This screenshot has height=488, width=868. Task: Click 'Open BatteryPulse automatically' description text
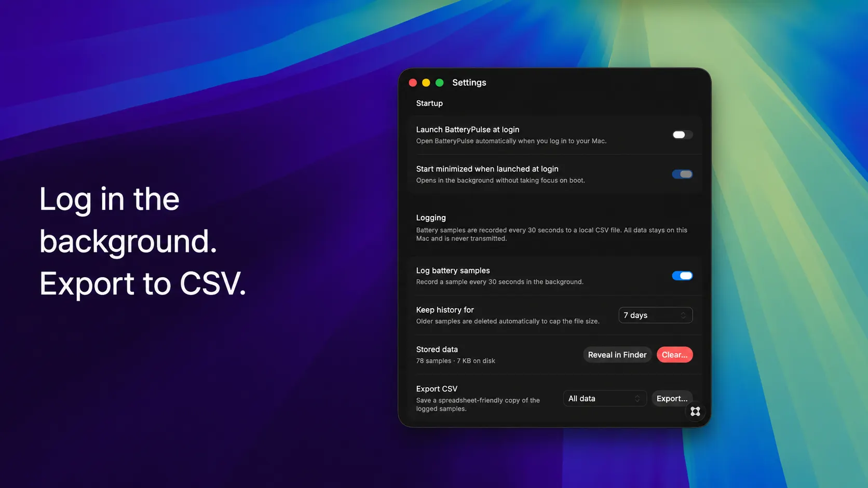[511, 141]
